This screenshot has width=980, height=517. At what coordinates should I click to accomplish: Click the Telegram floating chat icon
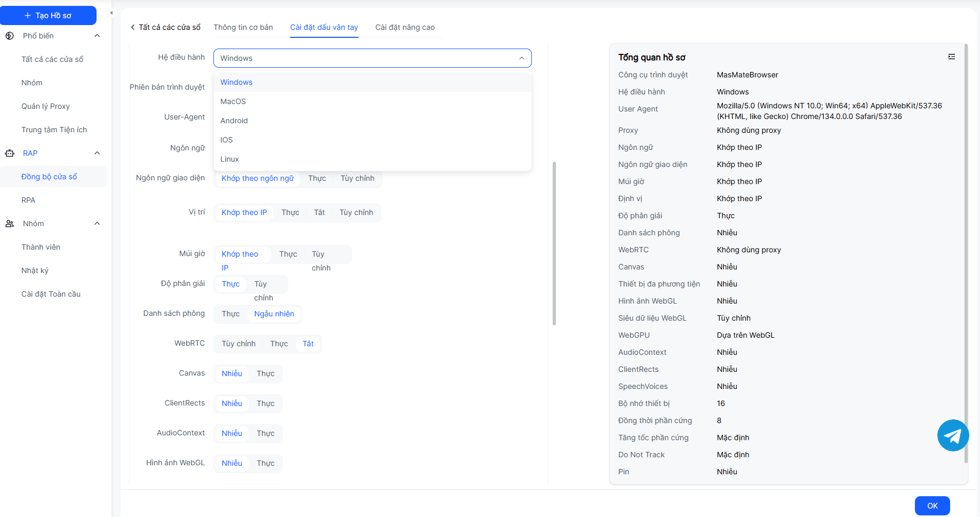tap(953, 435)
